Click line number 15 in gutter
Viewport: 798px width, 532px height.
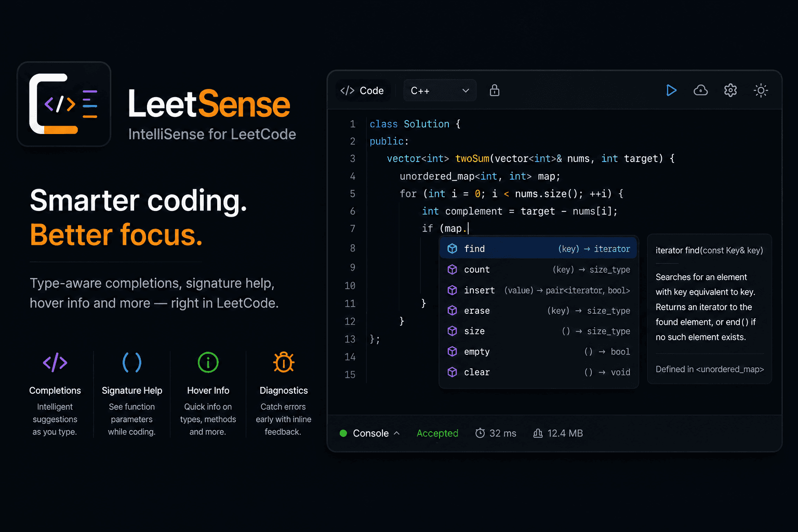click(350, 375)
